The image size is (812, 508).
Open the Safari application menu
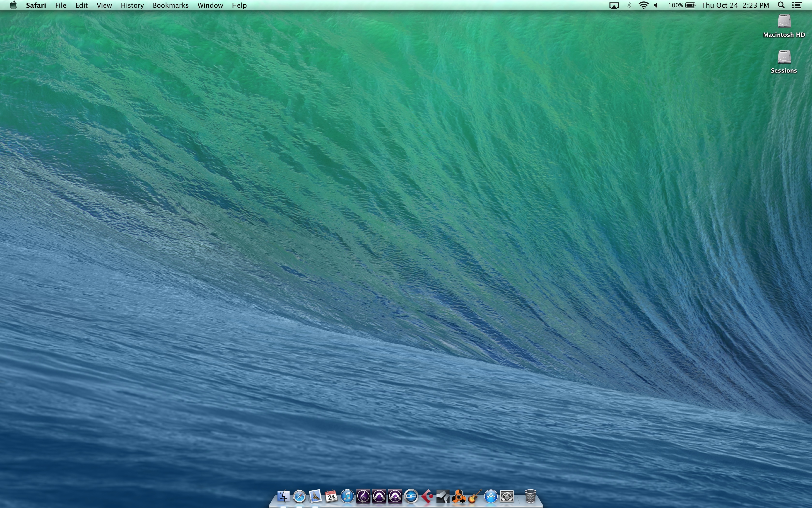click(36, 5)
